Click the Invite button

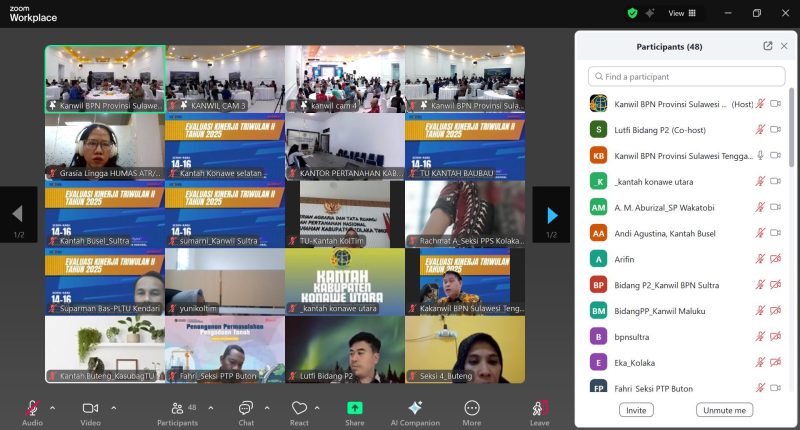click(635, 410)
